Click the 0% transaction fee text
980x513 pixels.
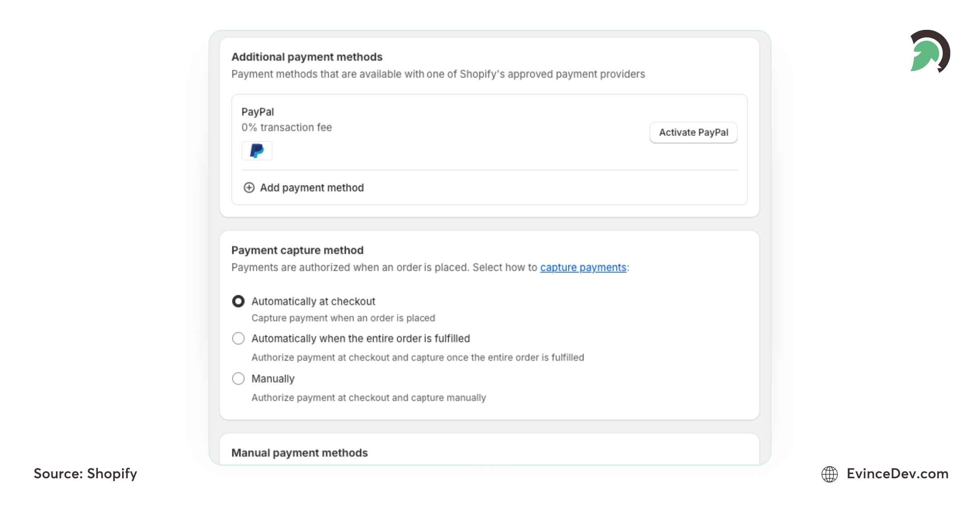point(286,127)
